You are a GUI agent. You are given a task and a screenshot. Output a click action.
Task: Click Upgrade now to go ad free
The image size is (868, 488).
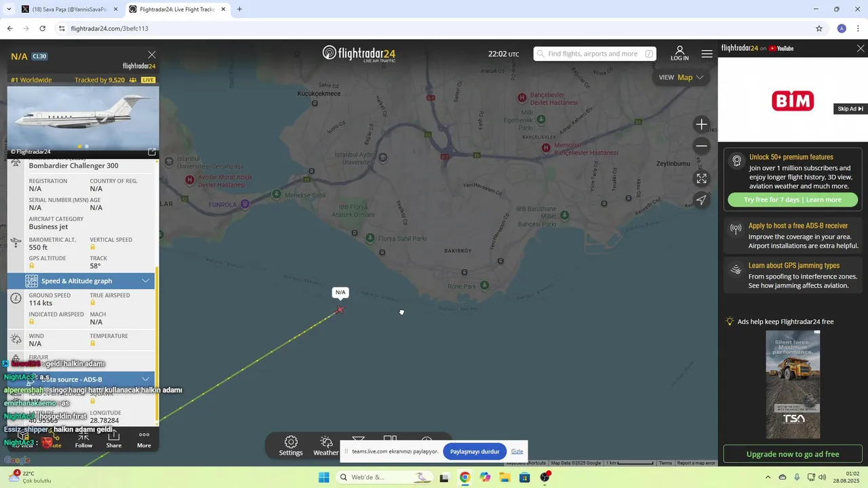[x=793, y=454]
